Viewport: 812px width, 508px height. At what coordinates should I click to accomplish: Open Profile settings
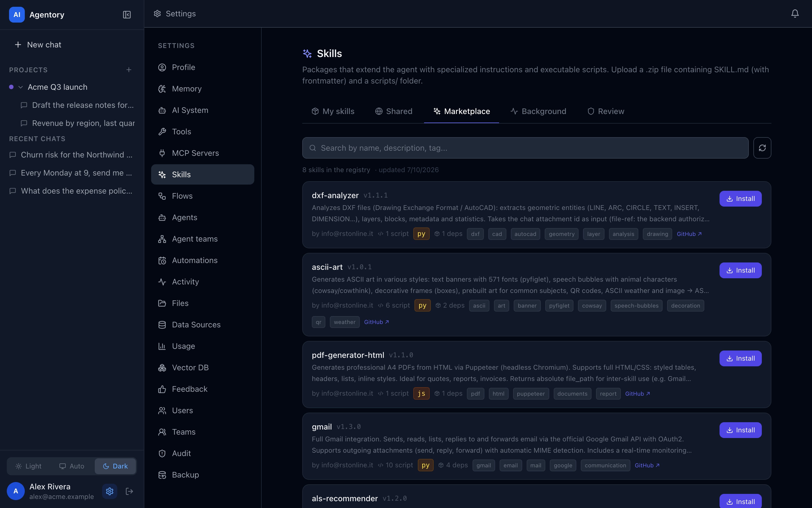point(203,67)
